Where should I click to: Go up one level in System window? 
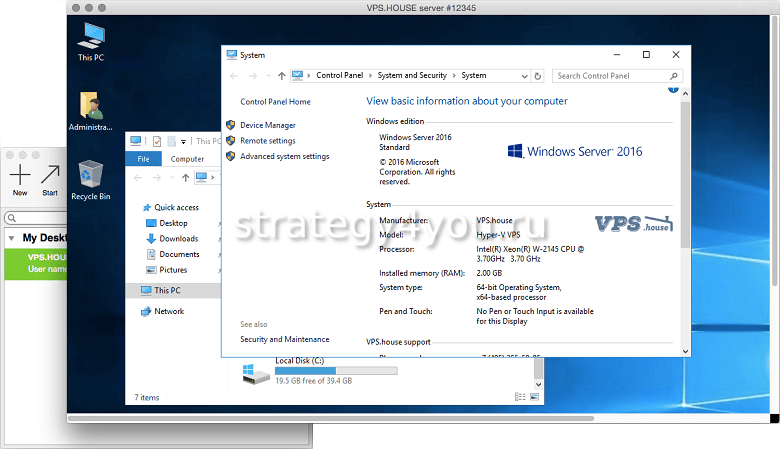pos(283,75)
